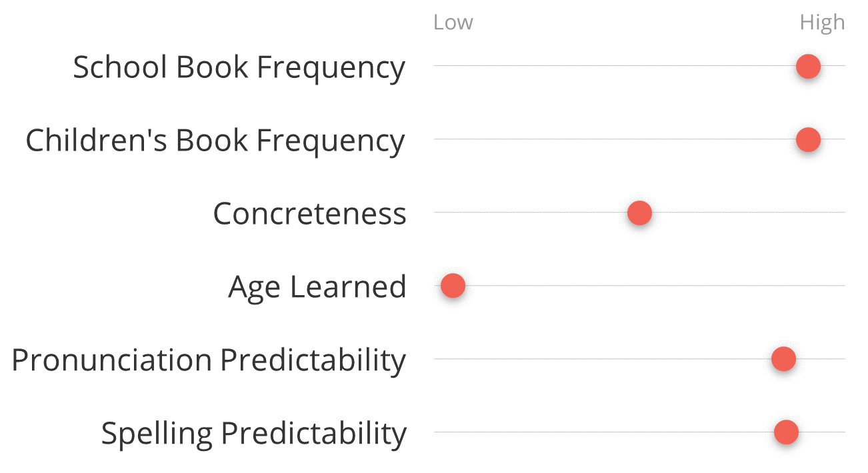Click the Children's Book Frequency track's low end
This screenshot has width=868, height=473.
pyautogui.click(x=437, y=139)
